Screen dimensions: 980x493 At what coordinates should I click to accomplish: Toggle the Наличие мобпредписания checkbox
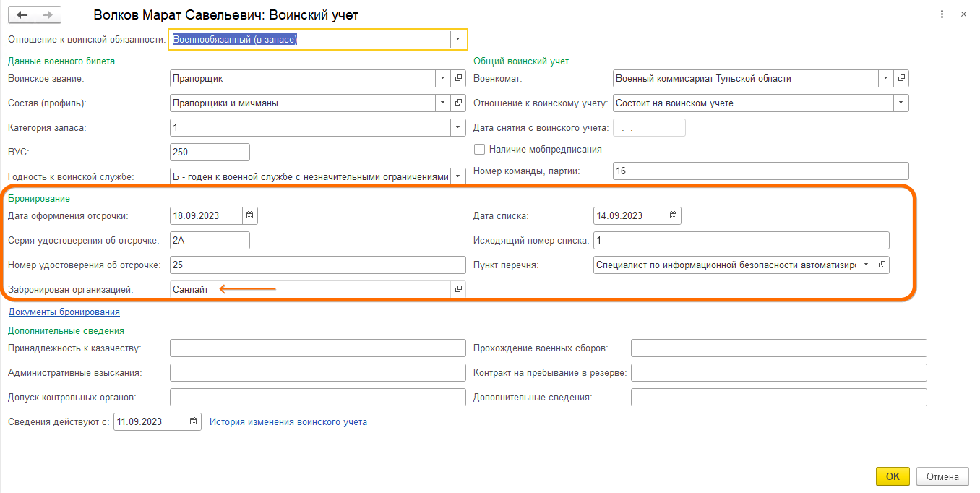click(479, 149)
